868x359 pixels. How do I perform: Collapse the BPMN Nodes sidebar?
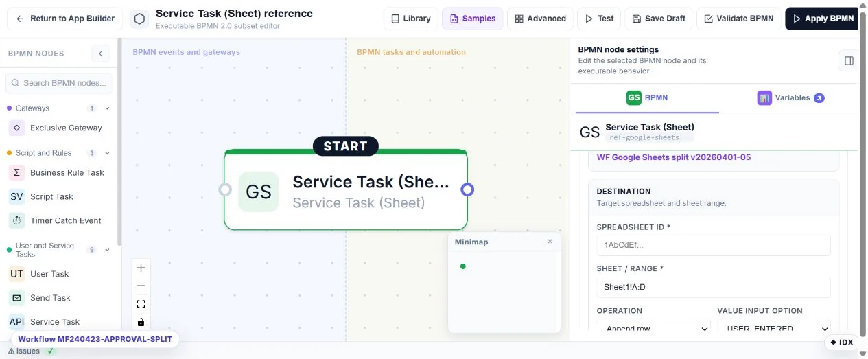coord(101,54)
